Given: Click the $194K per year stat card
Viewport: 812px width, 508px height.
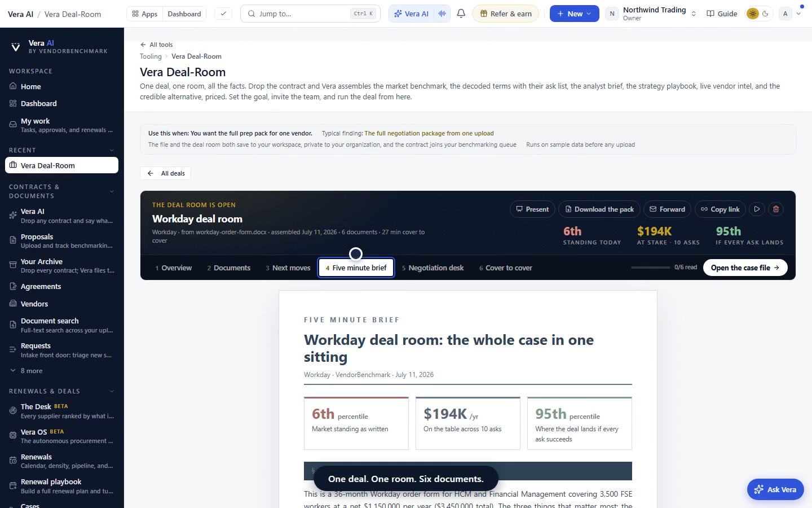Looking at the screenshot, I should (468, 423).
